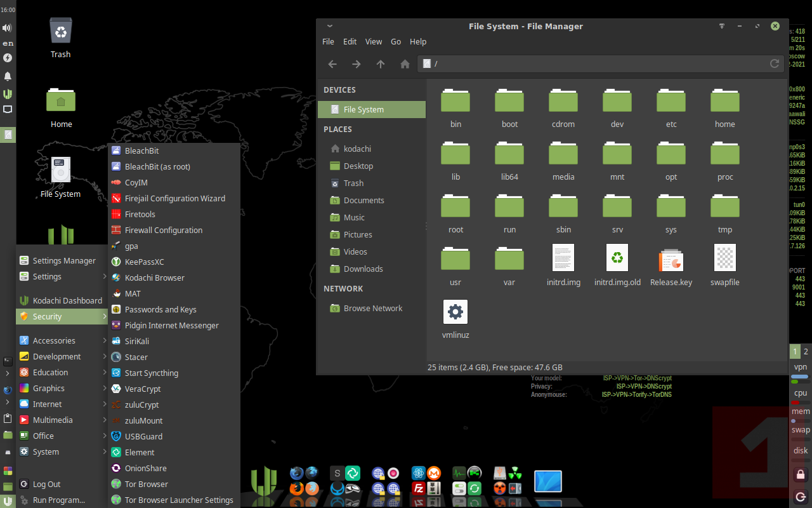Click the lock screen button in the panel
Viewport: 812px width, 508px height.
point(800,474)
